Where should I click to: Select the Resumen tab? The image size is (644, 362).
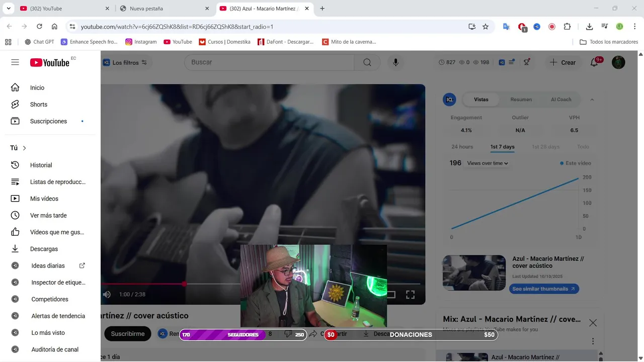pos(521,100)
